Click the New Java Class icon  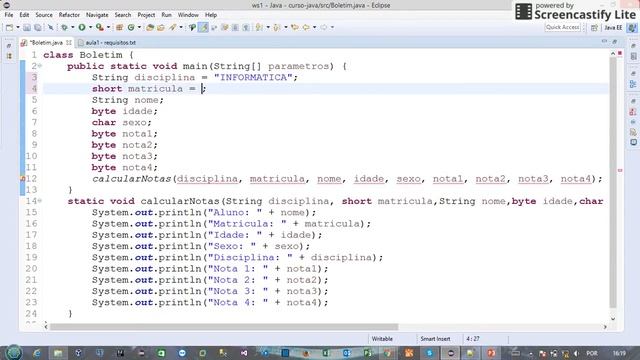[131, 27]
